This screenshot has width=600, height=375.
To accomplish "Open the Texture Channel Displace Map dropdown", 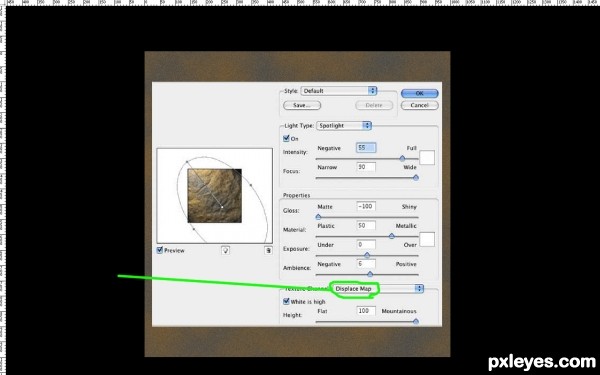I will tap(378, 289).
